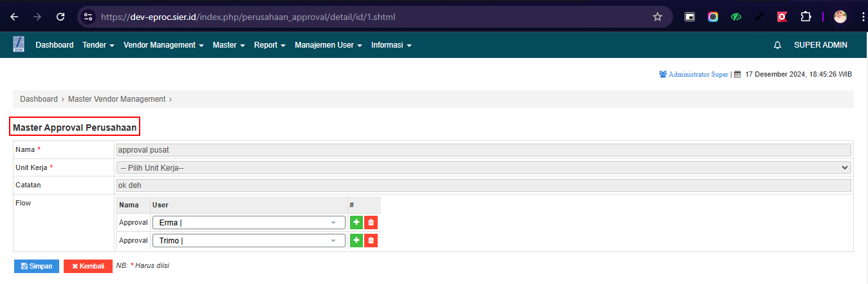Click the Catatan field with ok deh

pos(483,185)
